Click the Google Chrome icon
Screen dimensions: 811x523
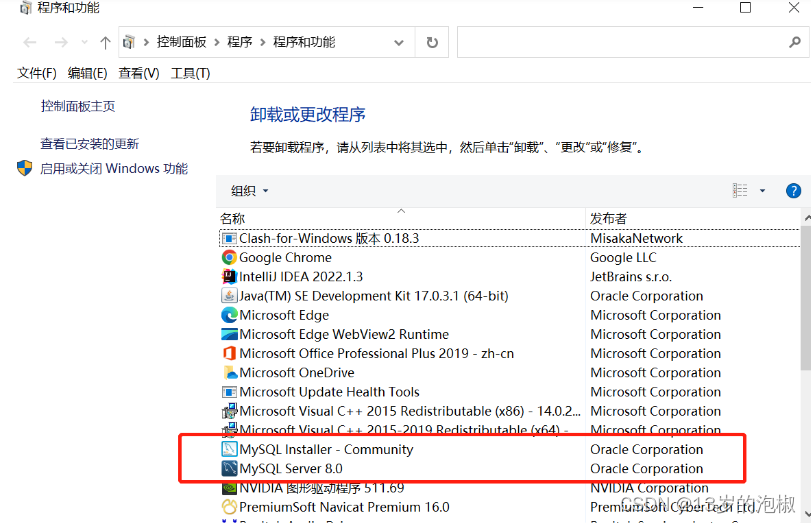229,257
